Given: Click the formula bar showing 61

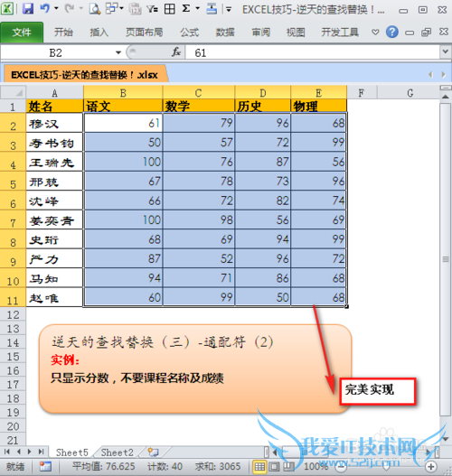Looking at the screenshot, I should coord(313,52).
